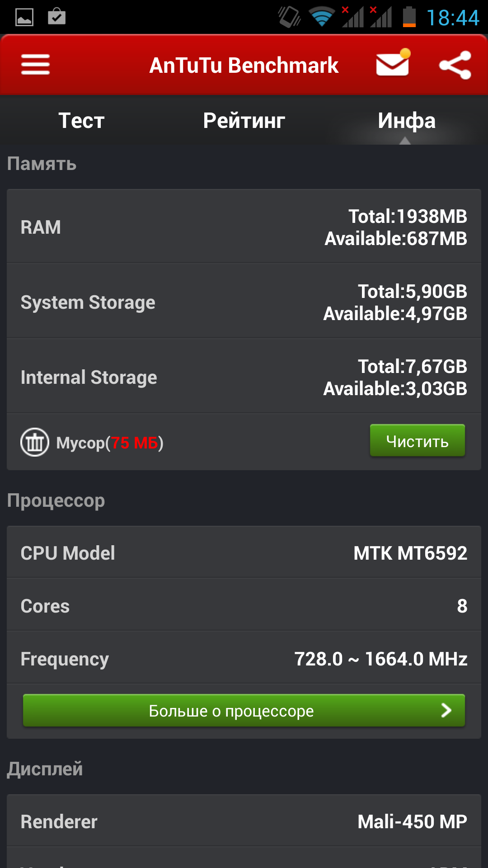488x868 pixels.
Task: Tap the vibrate mode status icon
Action: click(x=289, y=17)
